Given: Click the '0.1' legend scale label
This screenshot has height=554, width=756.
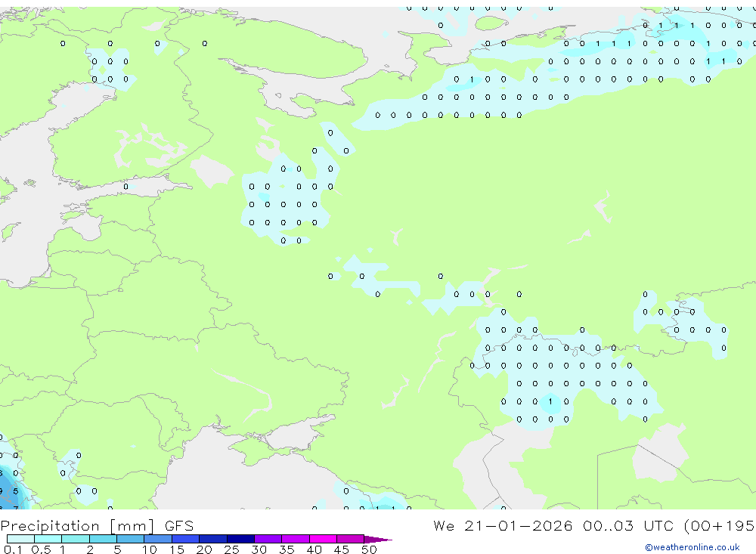Looking at the screenshot, I should click(x=13, y=549).
